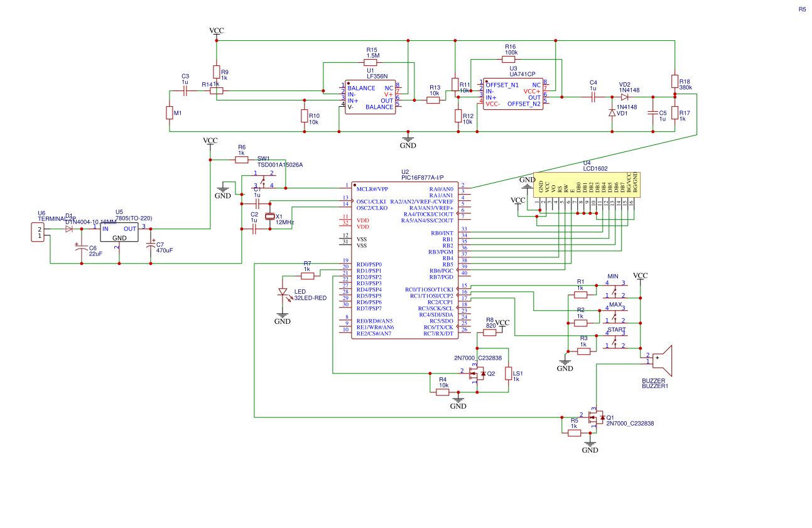Click the "1.5M" resistor value

click(x=373, y=57)
